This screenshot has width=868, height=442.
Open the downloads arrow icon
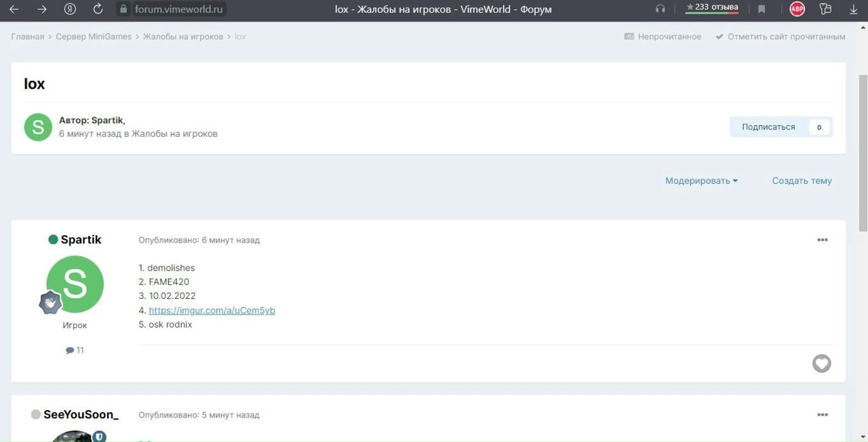854,9
